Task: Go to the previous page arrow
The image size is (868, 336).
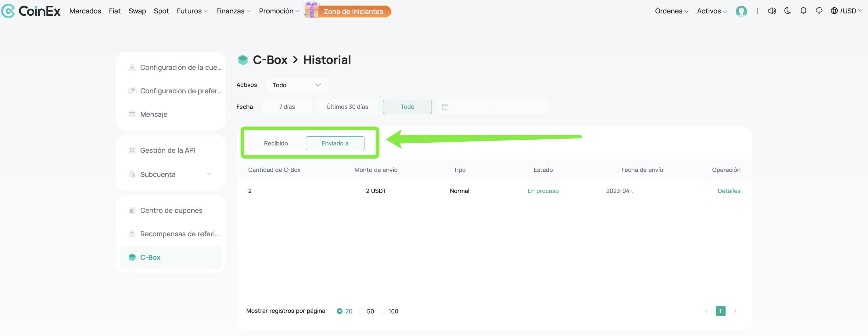Action: (x=706, y=311)
